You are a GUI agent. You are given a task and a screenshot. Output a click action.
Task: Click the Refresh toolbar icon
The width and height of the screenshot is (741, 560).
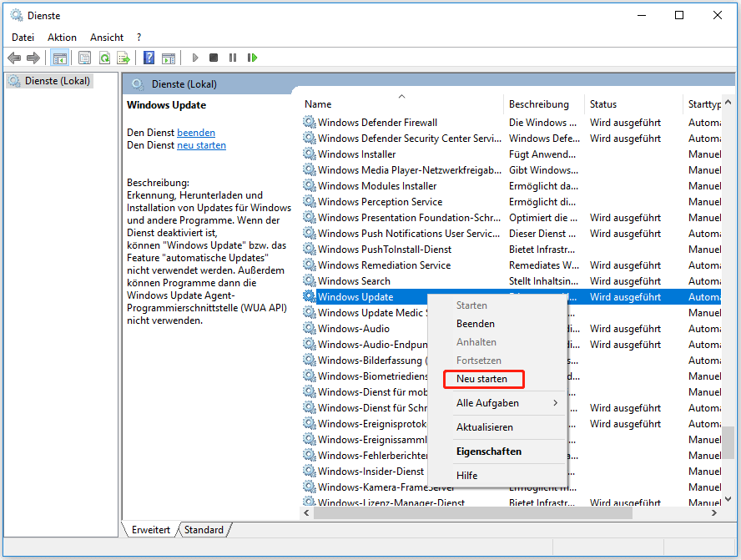(104, 58)
